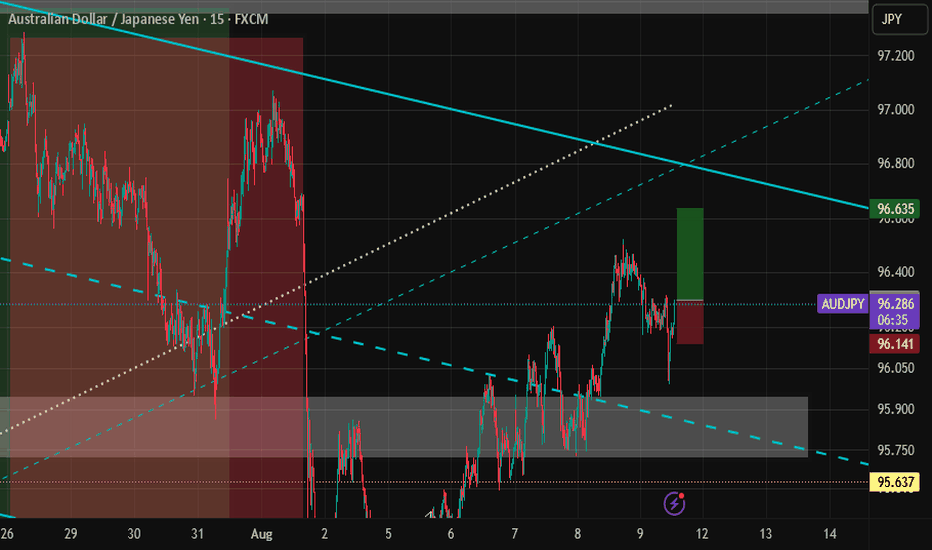Click date 13 on the time axis
This screenshot has height=550, width=932.
766,533
